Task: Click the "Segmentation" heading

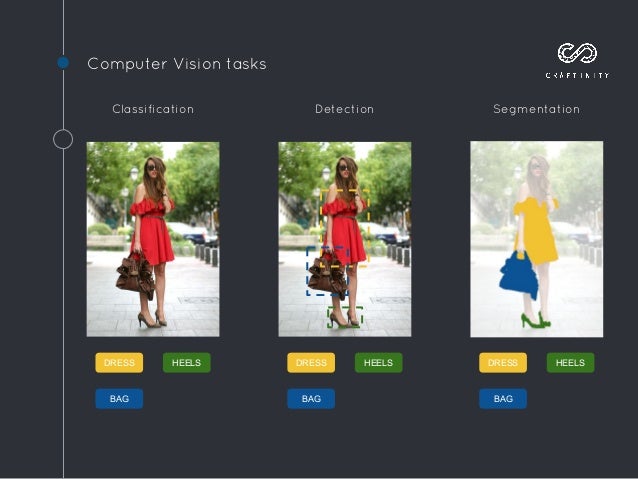Action: pyautogui.click(x=537, y=109)
